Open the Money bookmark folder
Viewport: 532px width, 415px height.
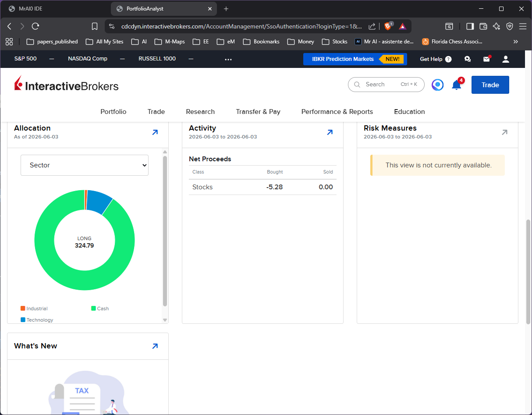coord(301,42)
